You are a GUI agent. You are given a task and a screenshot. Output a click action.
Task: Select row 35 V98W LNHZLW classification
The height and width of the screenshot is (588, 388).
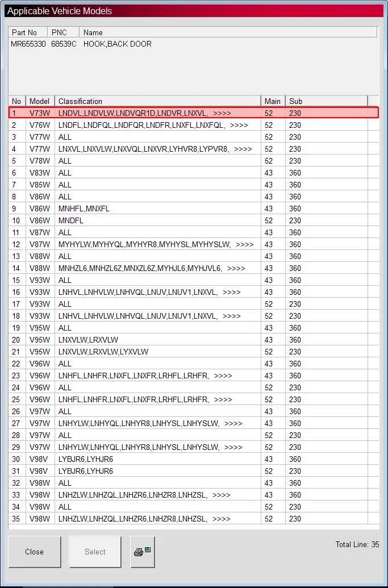(194, 519)
